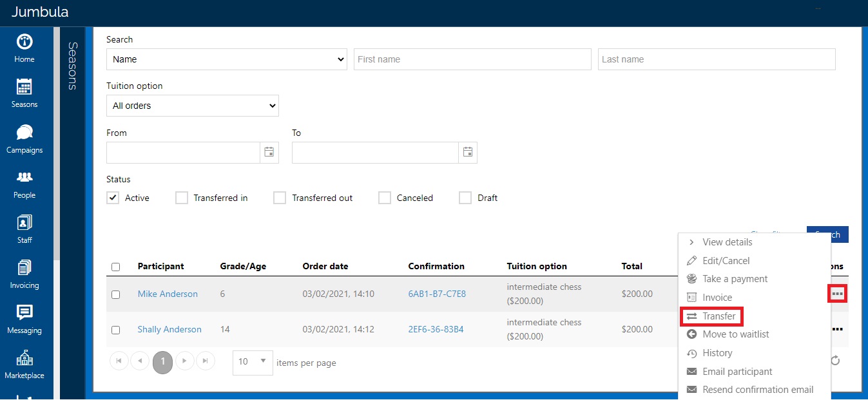Open confirmation 2EF6-36-83B4 link
This screenshot has height=400, width=868.
tap(436, 329)
